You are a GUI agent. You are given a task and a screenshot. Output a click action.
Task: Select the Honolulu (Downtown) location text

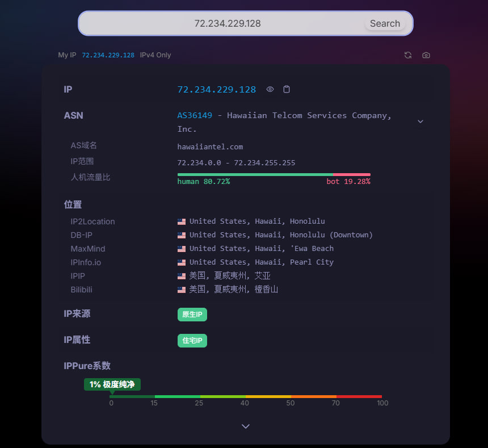pos(331,235)
